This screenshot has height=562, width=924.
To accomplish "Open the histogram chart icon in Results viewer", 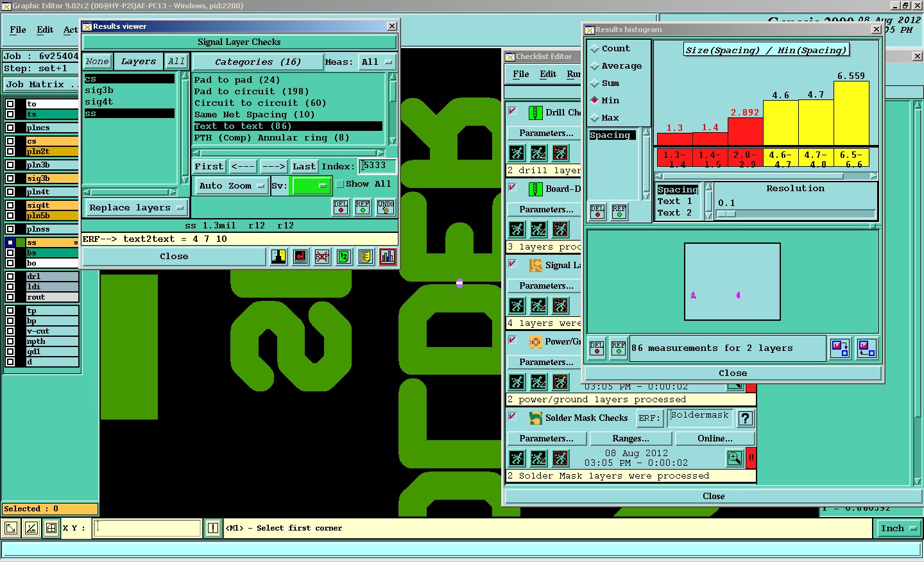I will click(x=388, y=257).
